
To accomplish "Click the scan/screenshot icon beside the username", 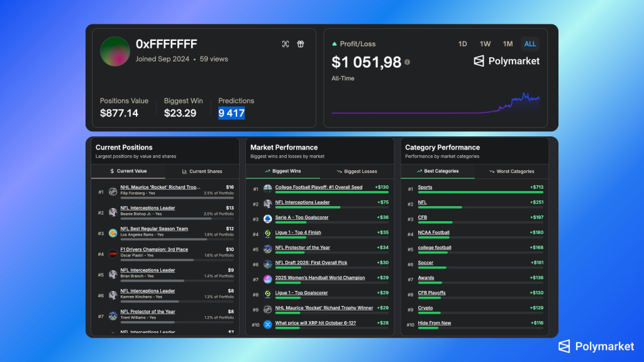I will coord(286,44).
